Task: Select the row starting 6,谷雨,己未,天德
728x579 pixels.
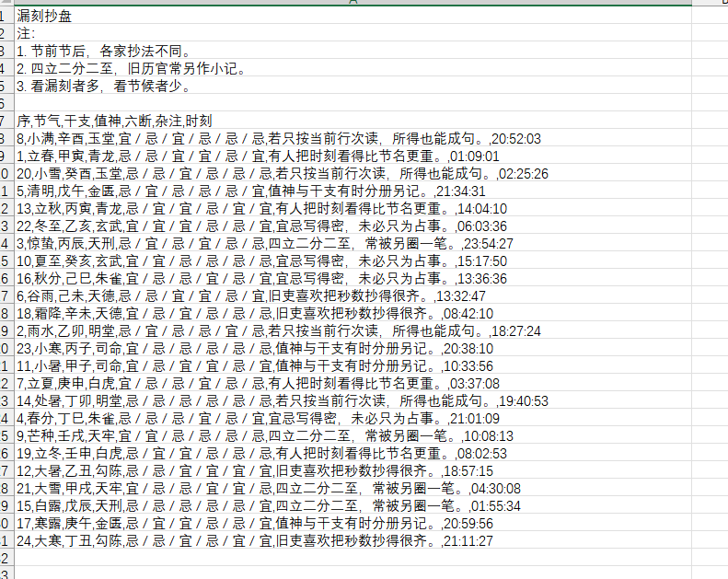Action: click(x=352, y=295)
